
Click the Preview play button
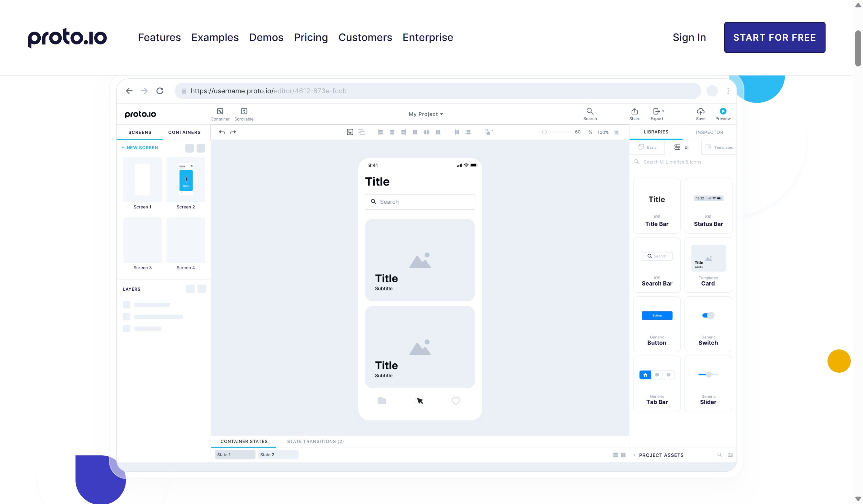[723, 111]
